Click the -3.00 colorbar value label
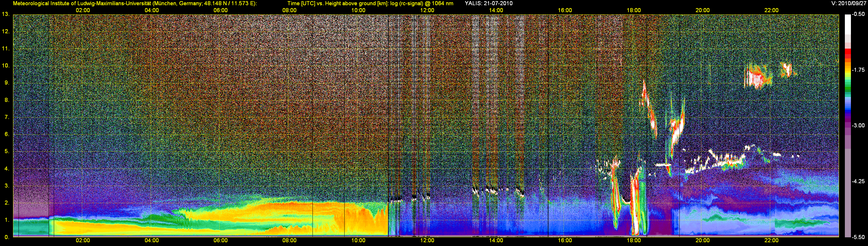Image resolution: width=868 pixels, height=246 pixels. 858,125
